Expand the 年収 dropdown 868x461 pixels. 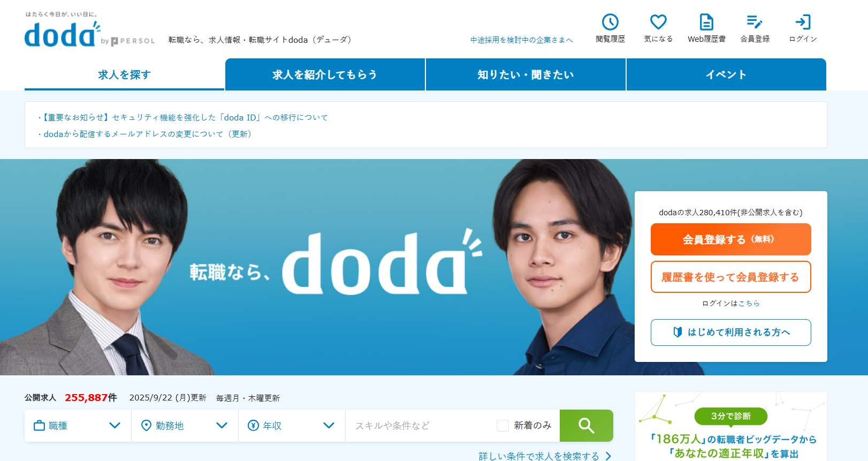(292, 426)
